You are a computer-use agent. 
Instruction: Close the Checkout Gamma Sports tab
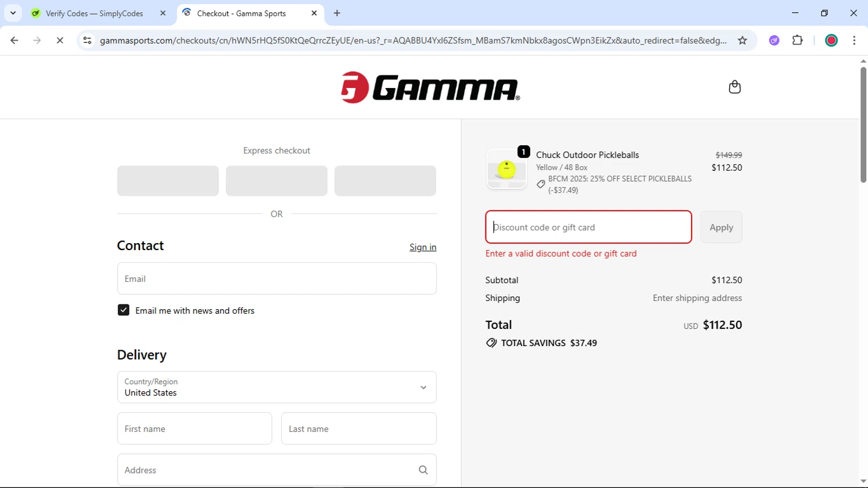click(314, 13)
